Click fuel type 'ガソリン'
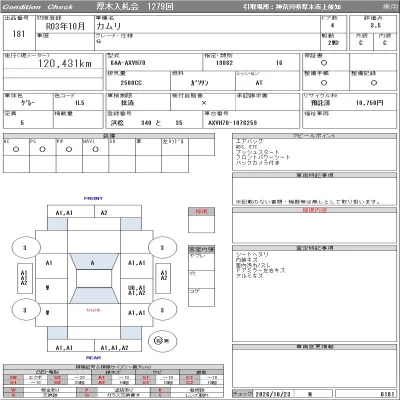Viewport: 400px width, 400px height. click(x=199, y=83)
